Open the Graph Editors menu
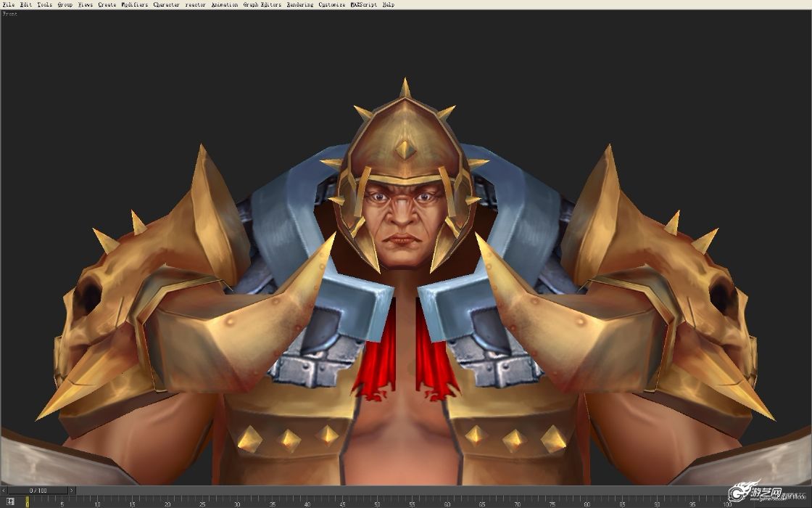Screen dimensions: 812x508 262,4
